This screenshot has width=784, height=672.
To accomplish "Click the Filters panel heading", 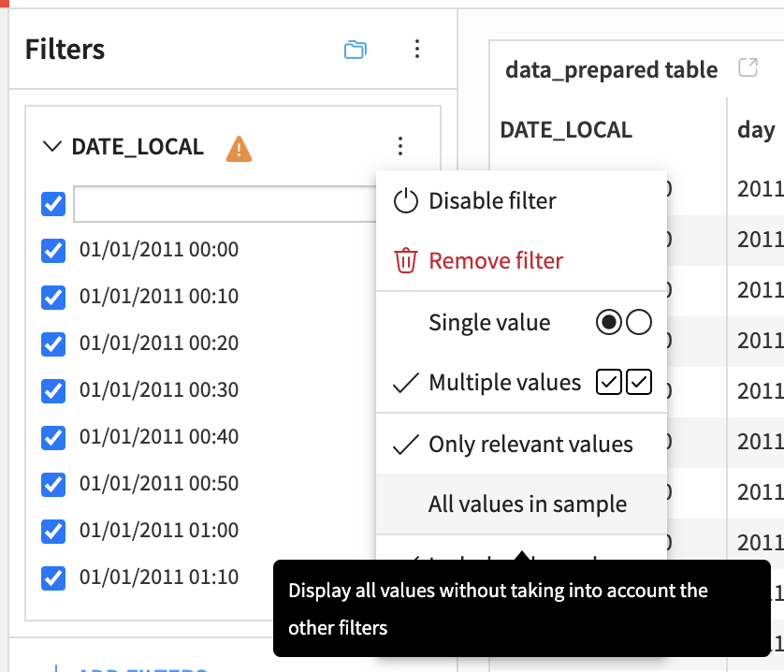I will 65,49.
